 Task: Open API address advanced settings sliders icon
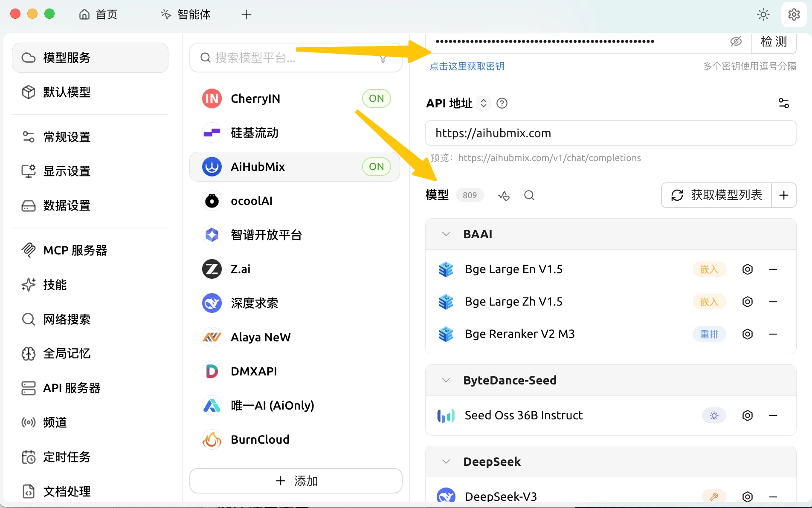[784, 103]
